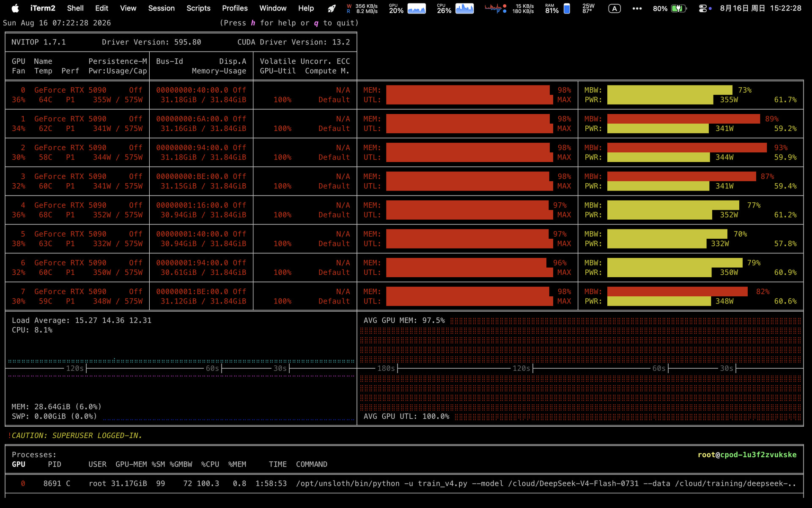Click the rocket icon in menu bar
The height and width of the screenshot is (508, 812).
point(332,8)
